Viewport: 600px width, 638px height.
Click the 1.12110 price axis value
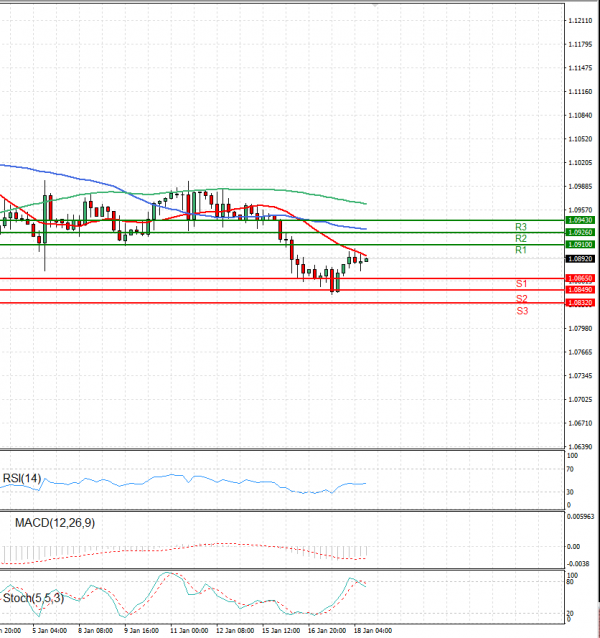coord(580,21)
